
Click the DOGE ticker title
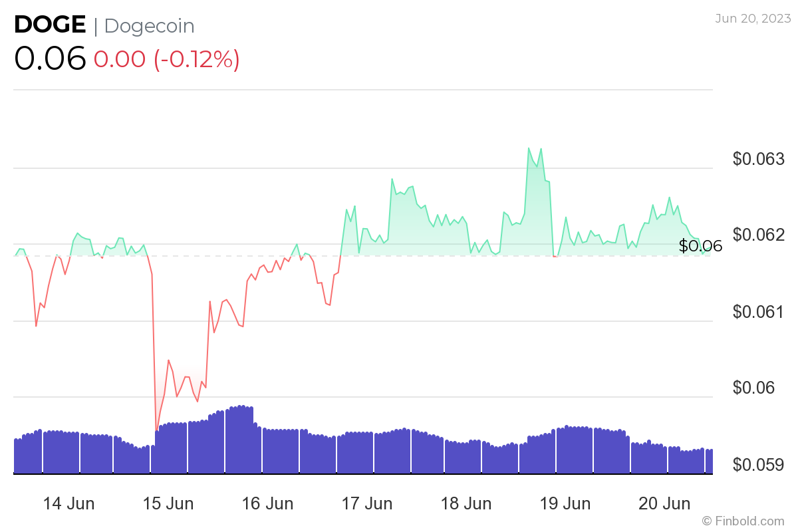pos(50,25)
